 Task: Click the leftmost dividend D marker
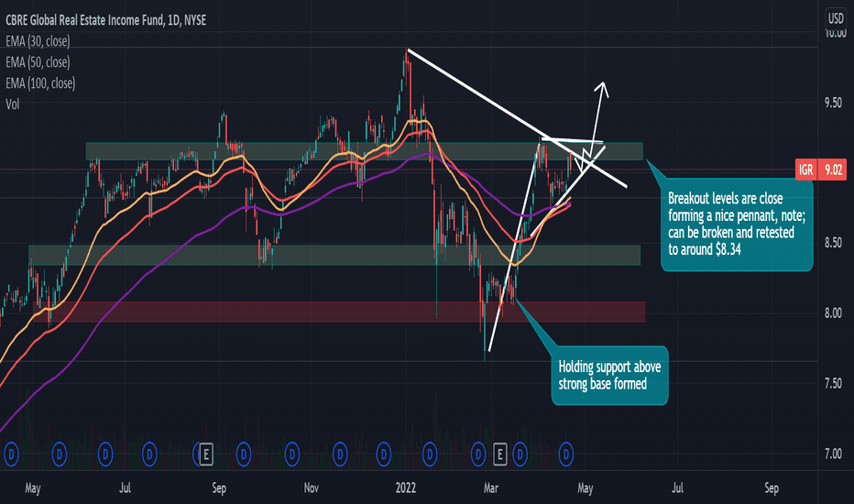[x=11, y=454]
